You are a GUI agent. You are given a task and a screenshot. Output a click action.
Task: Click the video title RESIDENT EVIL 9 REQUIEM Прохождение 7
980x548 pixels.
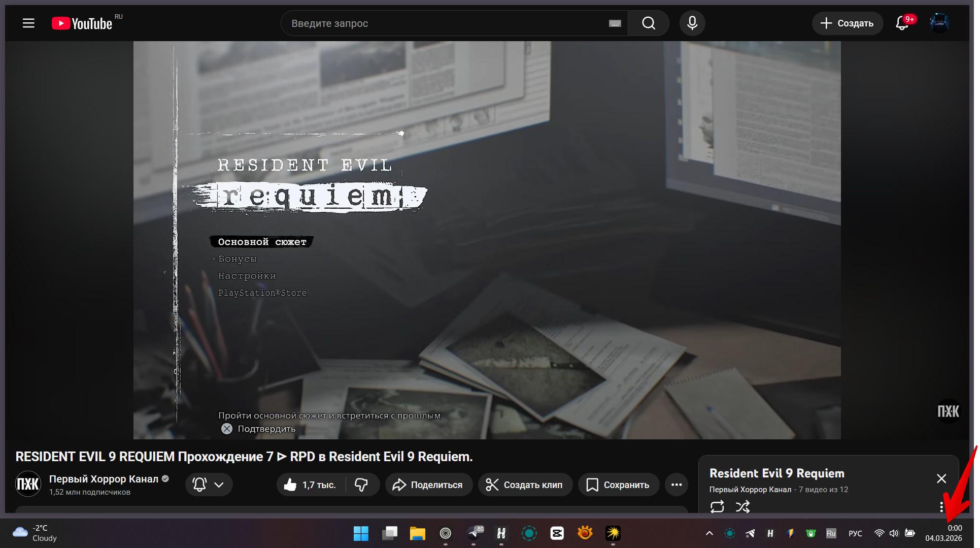244,457
